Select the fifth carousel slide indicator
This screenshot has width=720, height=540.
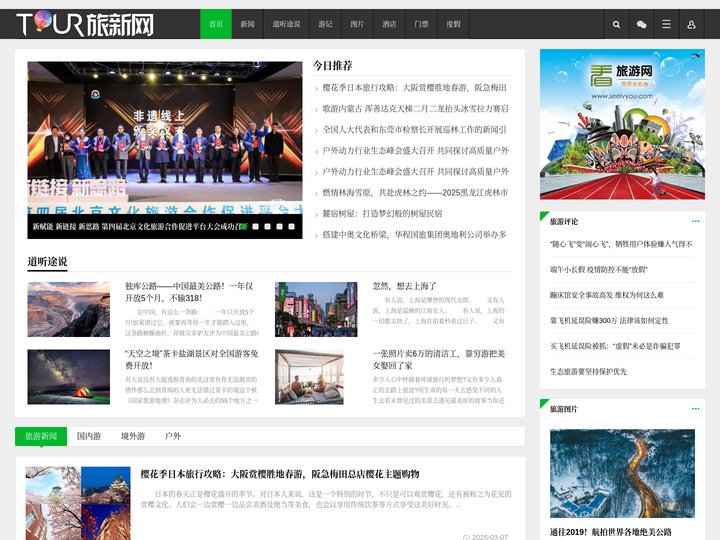292,226
